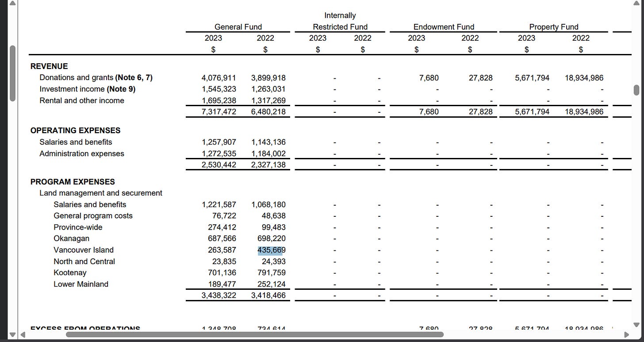Click the Province-wide value 99,483

(x=274, y=227)
